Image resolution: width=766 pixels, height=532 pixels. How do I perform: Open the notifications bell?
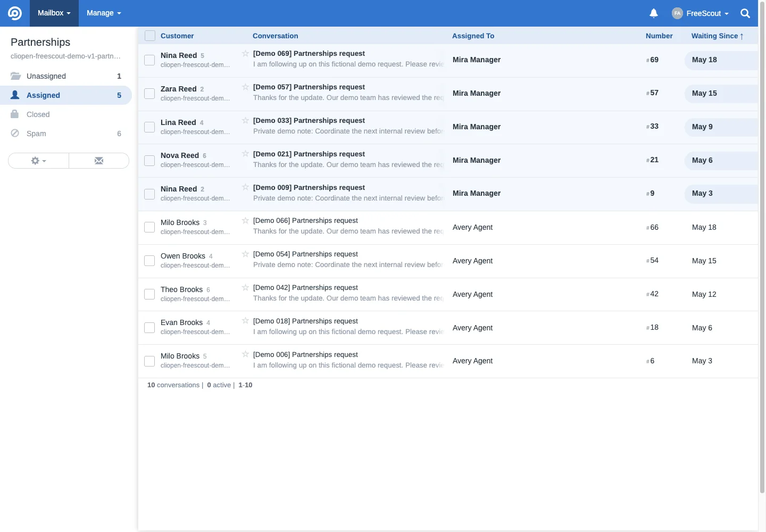pos(654,13)
